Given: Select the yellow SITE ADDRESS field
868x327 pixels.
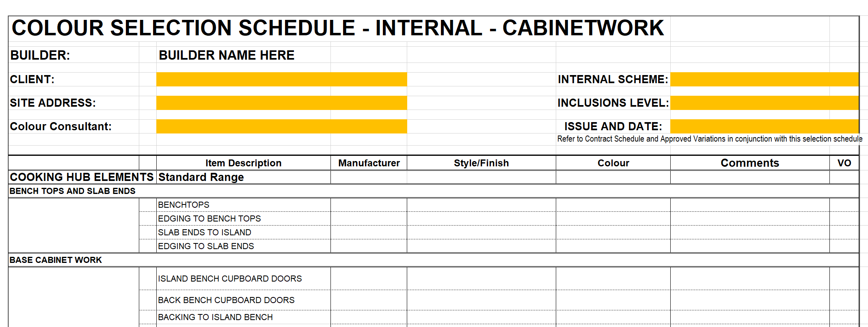Looking at the screenshot, I should 281,103.
